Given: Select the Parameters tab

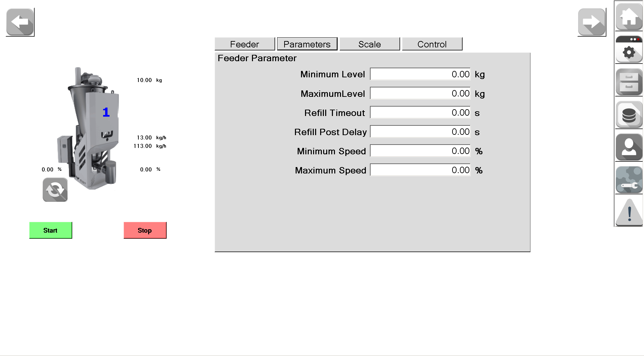Looking at the screenshot, I should [307, 44].
